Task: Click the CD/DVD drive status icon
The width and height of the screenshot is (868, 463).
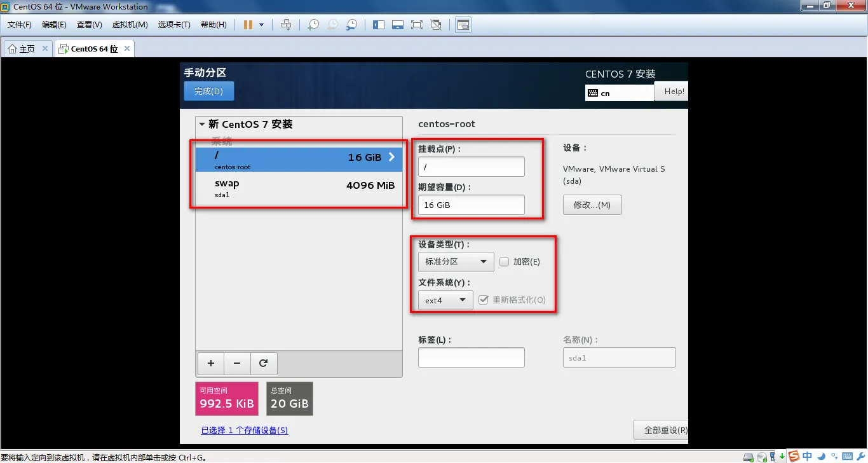Action: coord(762,457)
